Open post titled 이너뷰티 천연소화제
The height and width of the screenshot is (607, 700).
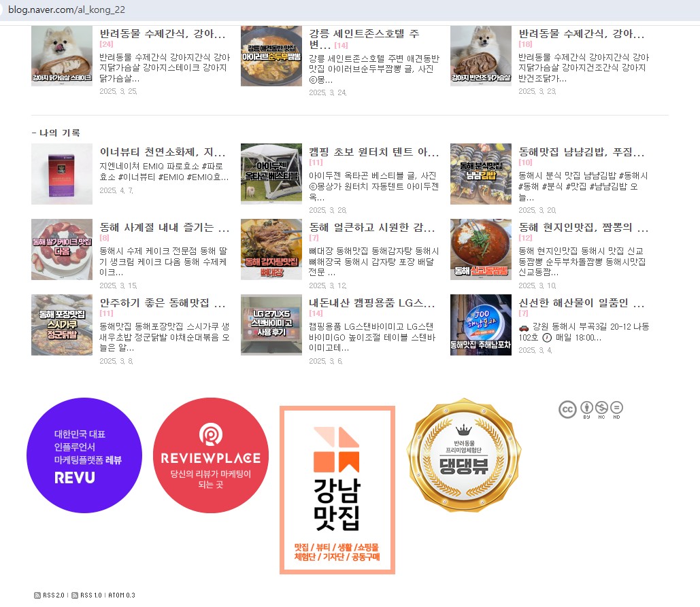tap(163, 152)
